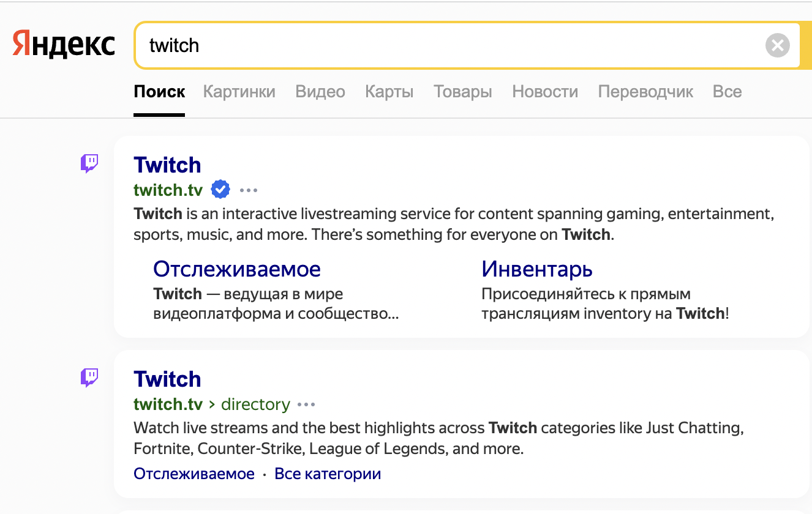Open the large Отслеживаемое sitelink heading
The width and height of the screenshot is (812, 514).
[x=237, y=269]
